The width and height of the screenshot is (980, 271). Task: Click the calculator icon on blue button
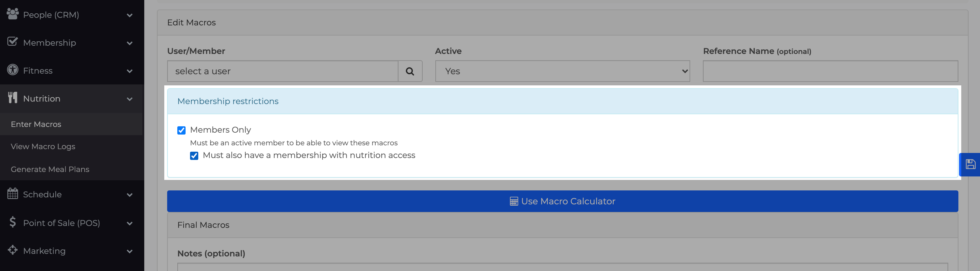(514, 201)
